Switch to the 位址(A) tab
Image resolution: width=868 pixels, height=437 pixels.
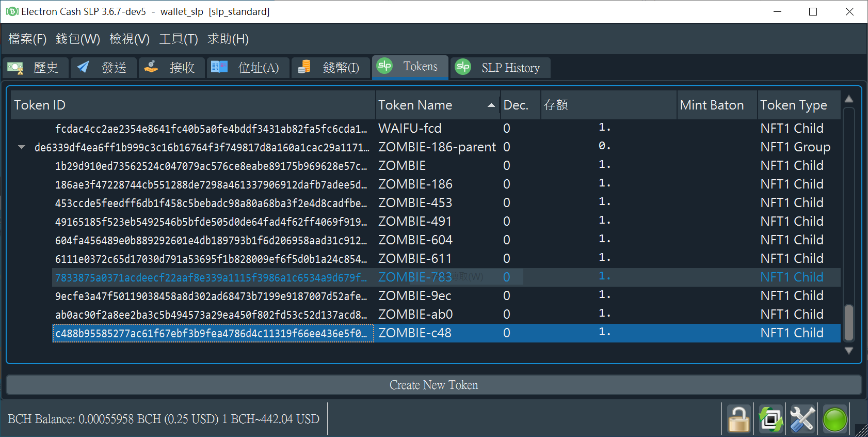pyautogui.click(x=248, y=68)
